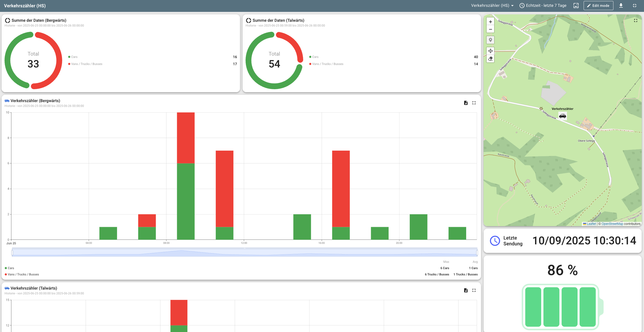This screenshot has width=644, height=332.
Task: Expand the map widget to fullscreen
Action: [635, 20]
